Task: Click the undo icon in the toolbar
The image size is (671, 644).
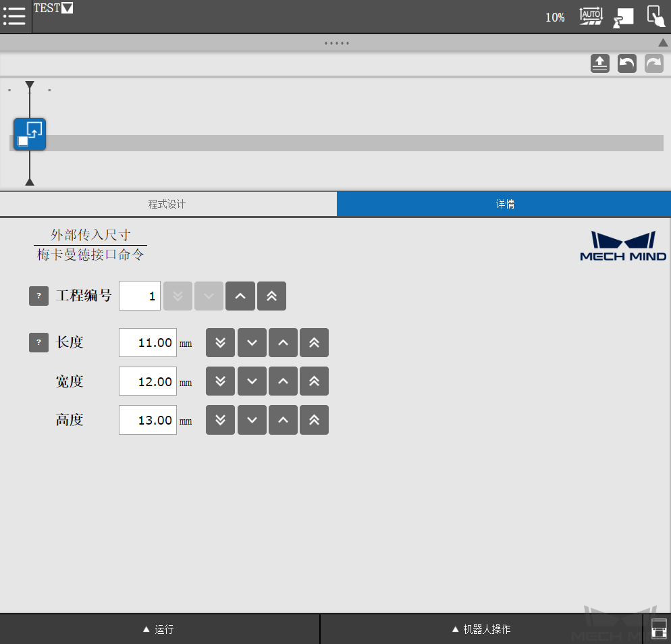Action: [x=626, y=63]
